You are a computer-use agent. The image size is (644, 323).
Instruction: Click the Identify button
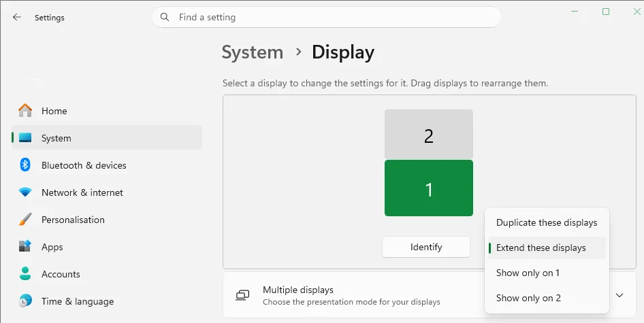pyautogui.click(x=426, y=247)
